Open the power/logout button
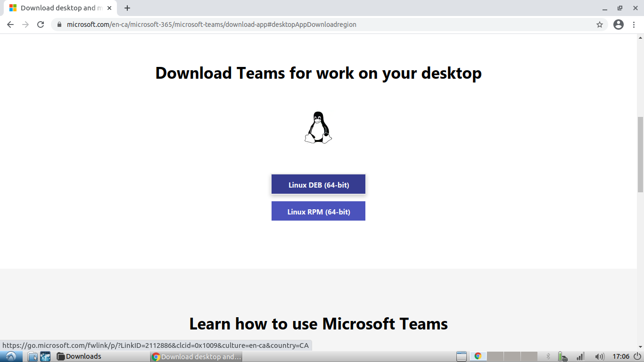 (637, 356)
